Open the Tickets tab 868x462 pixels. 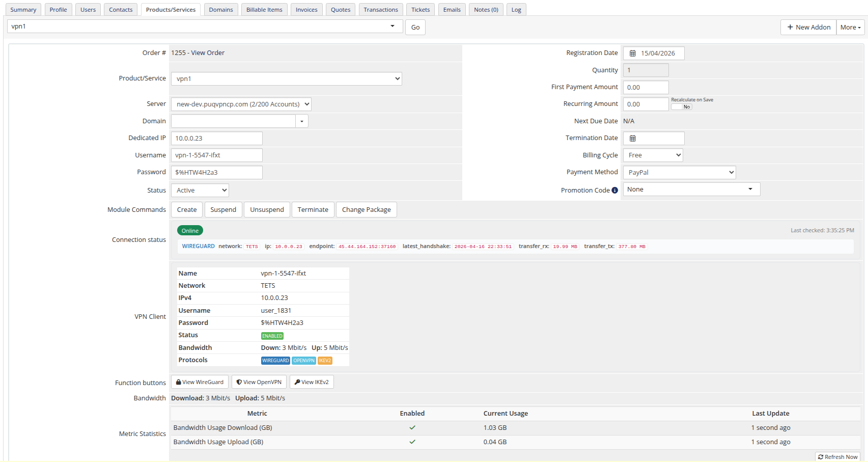click(420, 9)
